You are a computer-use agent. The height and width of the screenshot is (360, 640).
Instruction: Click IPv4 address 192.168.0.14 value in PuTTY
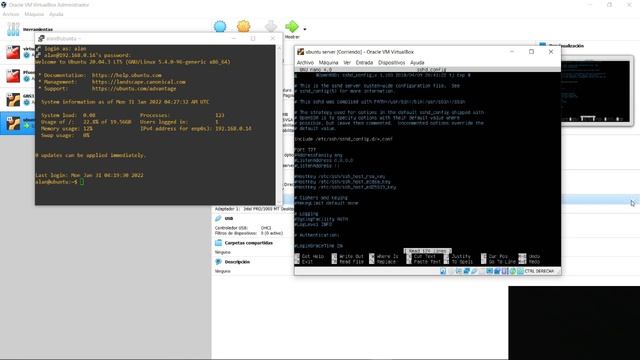(x=233, y=128)
